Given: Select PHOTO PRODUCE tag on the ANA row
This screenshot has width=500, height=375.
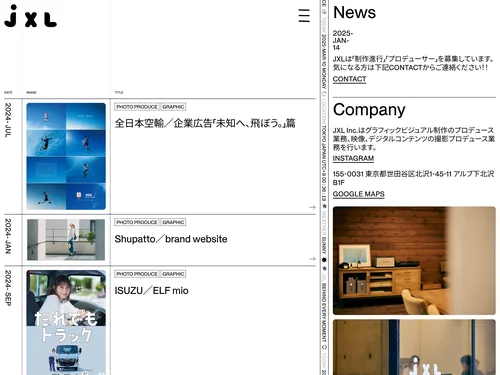Looking at the screenshot, I should (137, 107).
